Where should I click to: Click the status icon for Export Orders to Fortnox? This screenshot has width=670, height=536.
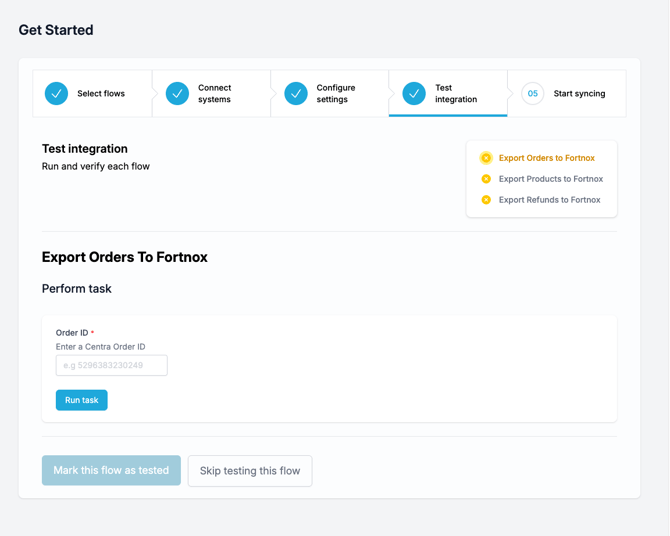[x=486, y=158]
